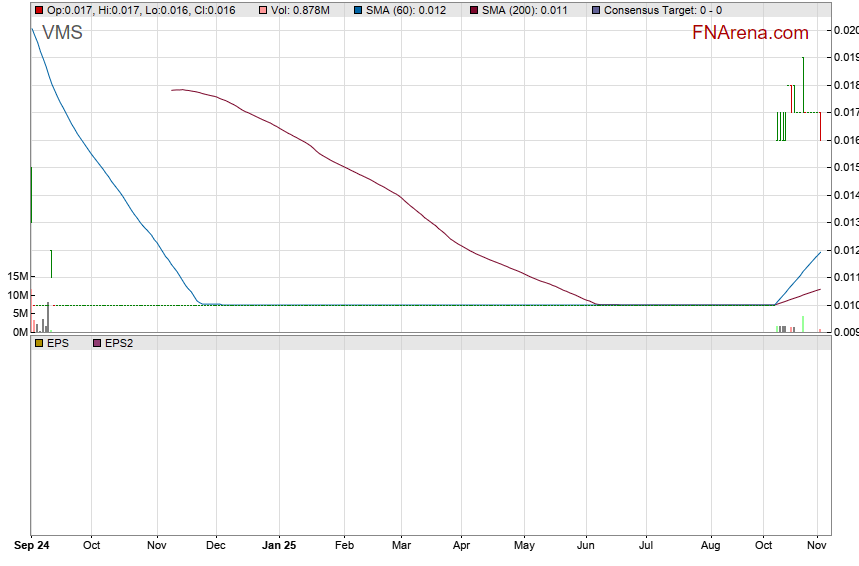Click the Consensus Target legend swatch
The height and width of the screenshot is (566, 859).
tap(596, 10)
